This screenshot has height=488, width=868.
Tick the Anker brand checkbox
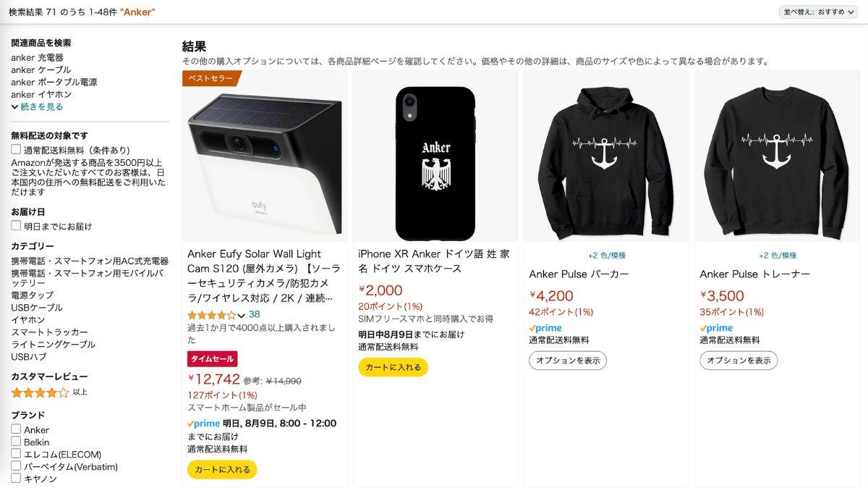pos(16,429)
